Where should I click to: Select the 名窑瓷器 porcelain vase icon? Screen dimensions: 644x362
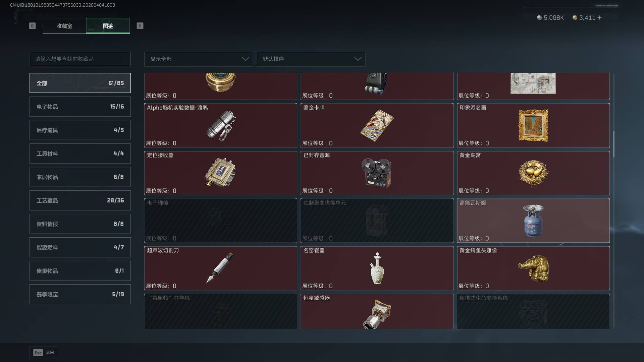click(377, 268)
